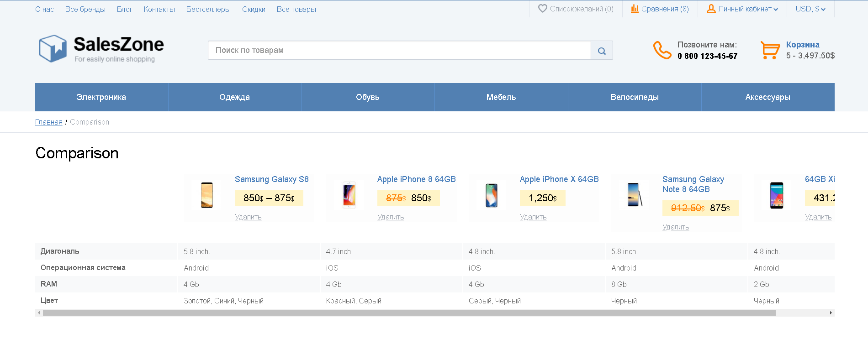Open the Аксессуары category menu
Screen dimensions: 868x344
click(768, 97)
